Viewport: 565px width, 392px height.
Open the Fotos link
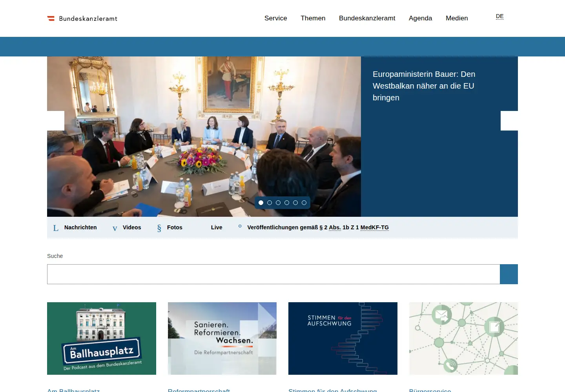tap(175, 227)
